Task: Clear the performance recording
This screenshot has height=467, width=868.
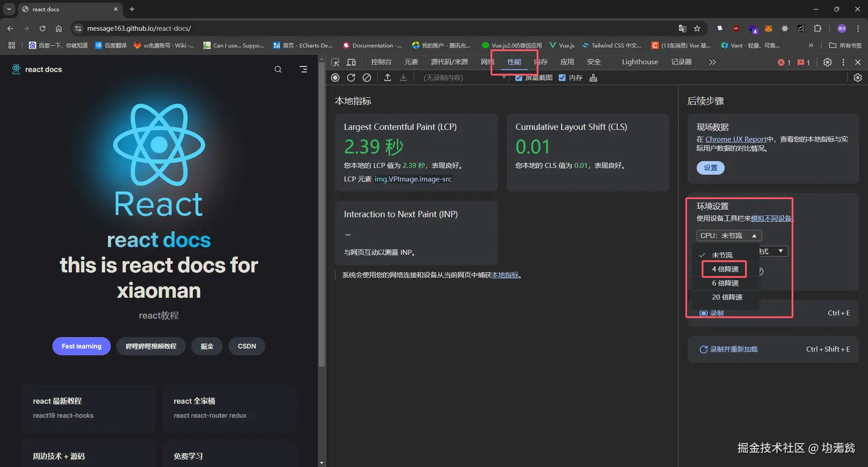Action: 367,78
